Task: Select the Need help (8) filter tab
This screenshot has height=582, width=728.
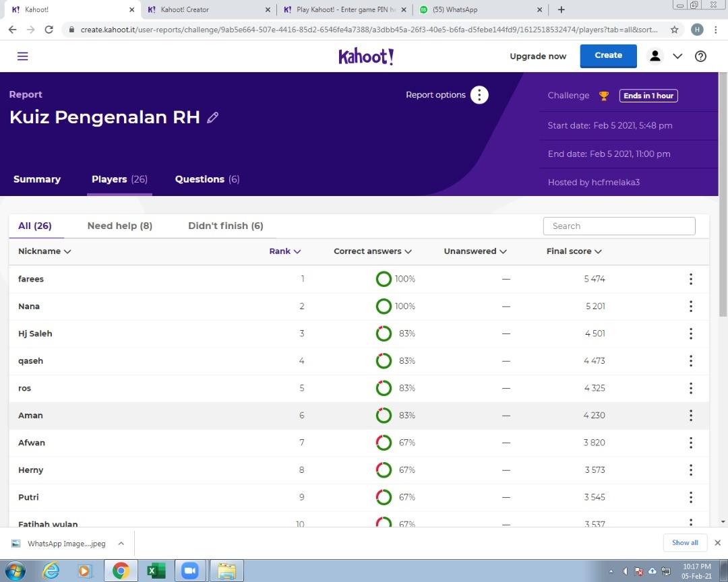Action: [x=119, y=226]
